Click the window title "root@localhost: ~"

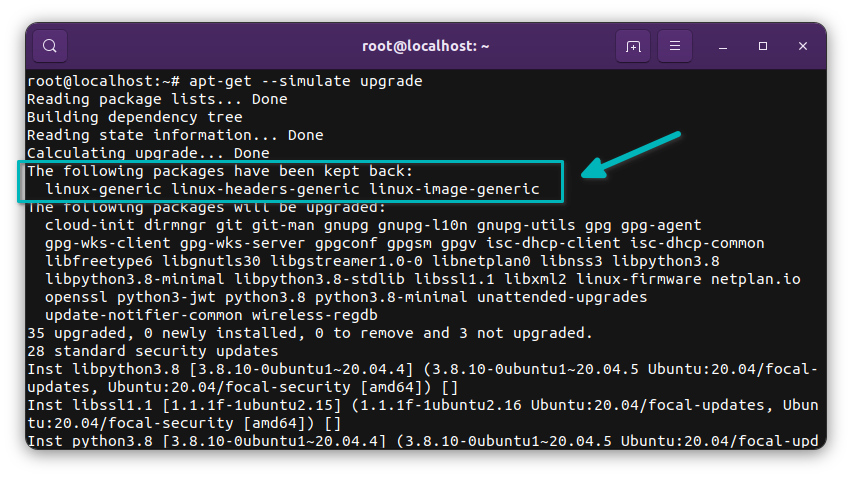425,46
